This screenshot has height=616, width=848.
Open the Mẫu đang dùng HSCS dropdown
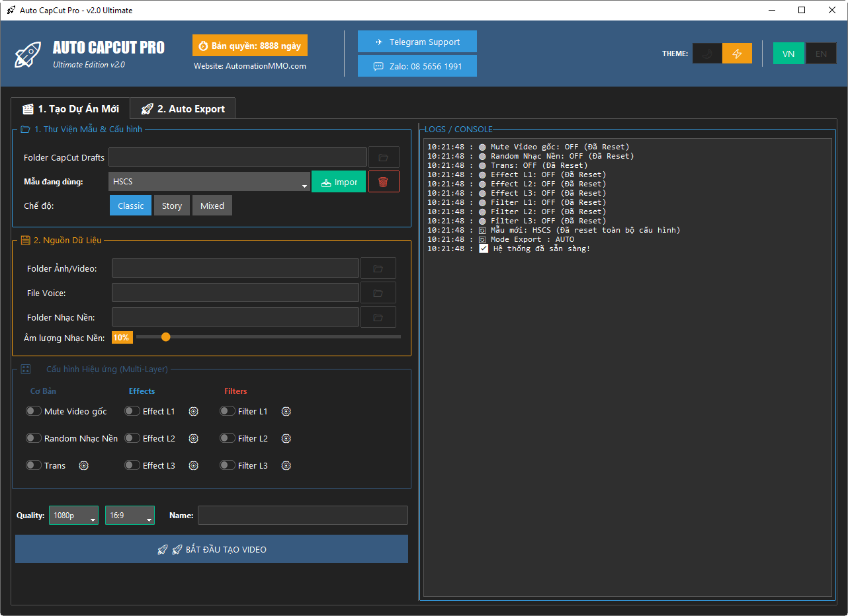click(x=209, y=182)
